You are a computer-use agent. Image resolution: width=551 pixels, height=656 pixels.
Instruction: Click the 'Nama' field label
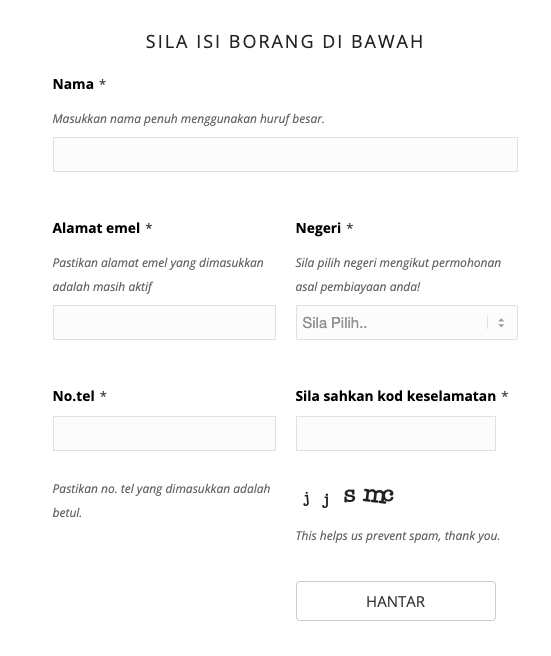click(x=73, y=84)
